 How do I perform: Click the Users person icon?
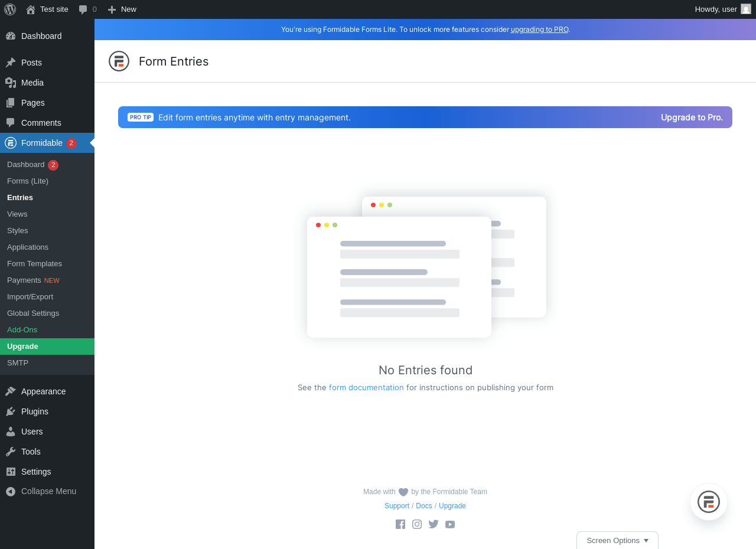[11, 432]
